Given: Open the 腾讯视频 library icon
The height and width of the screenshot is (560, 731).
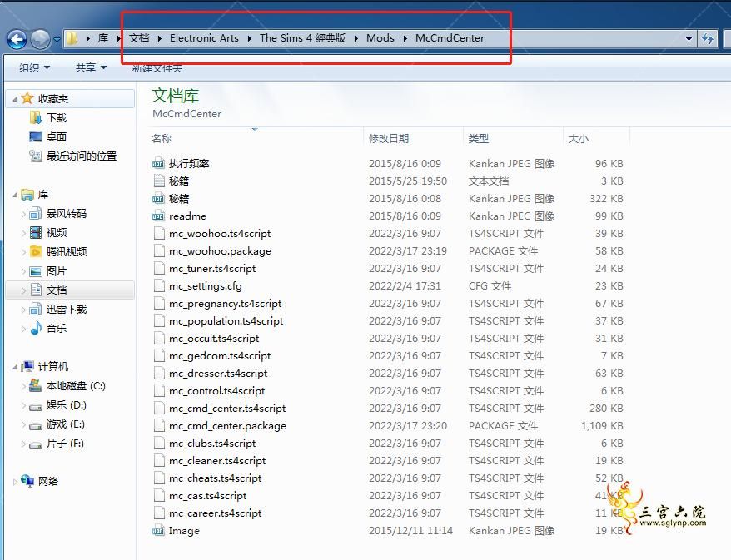Looking at the screenshot, I should click(x=36, y=251).
